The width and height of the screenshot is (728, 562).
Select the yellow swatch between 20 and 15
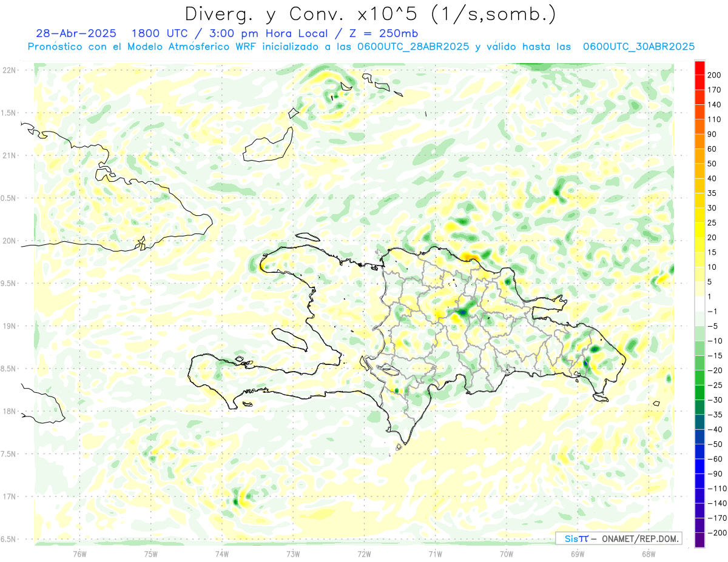pyautogui.click(x=699, y=245)
